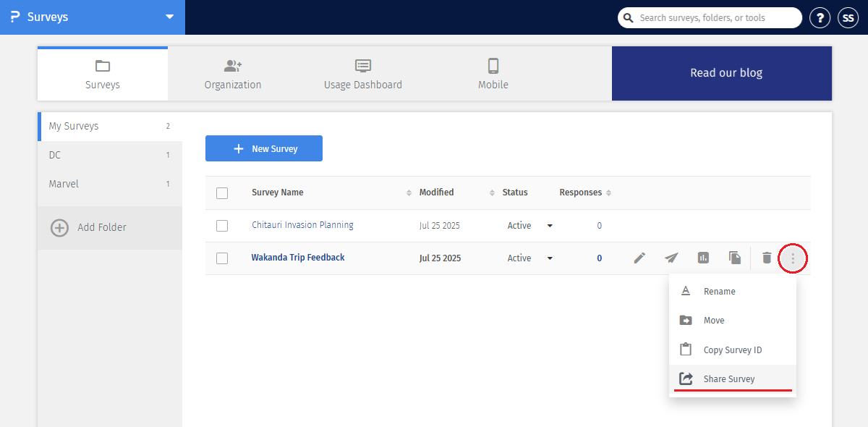Click the plus icon in the New Survey button
868x427 pixels.
[239, 148]
